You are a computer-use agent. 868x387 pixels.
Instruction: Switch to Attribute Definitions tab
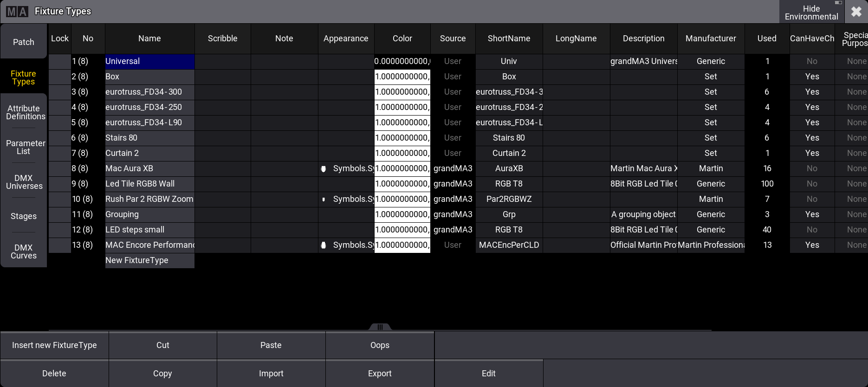24,113
